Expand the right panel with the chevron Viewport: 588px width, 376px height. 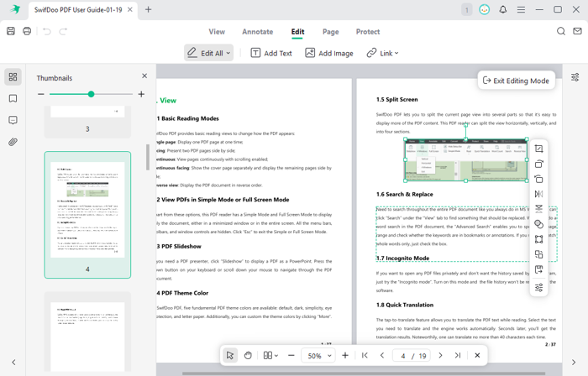pos(574,362)
